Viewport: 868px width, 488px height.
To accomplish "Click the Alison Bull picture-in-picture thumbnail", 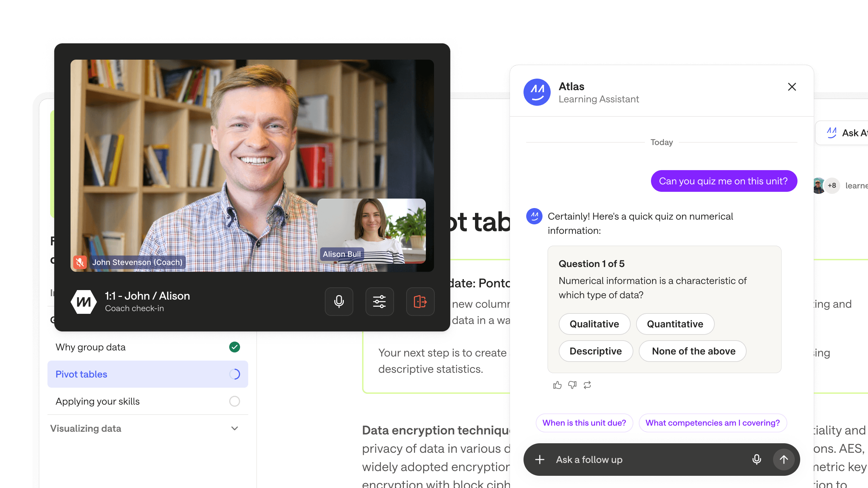I will coord(372,232).
